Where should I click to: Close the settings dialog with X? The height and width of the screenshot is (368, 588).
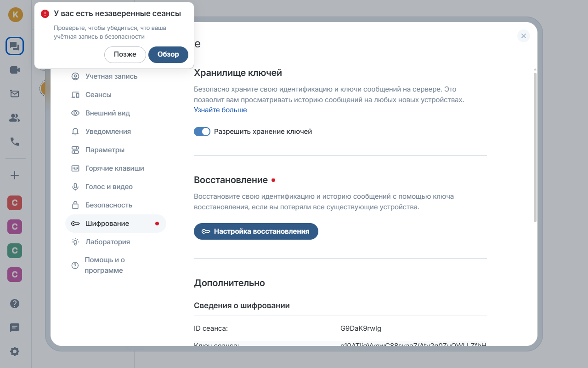pyautogui.click(x=524, y=36)
